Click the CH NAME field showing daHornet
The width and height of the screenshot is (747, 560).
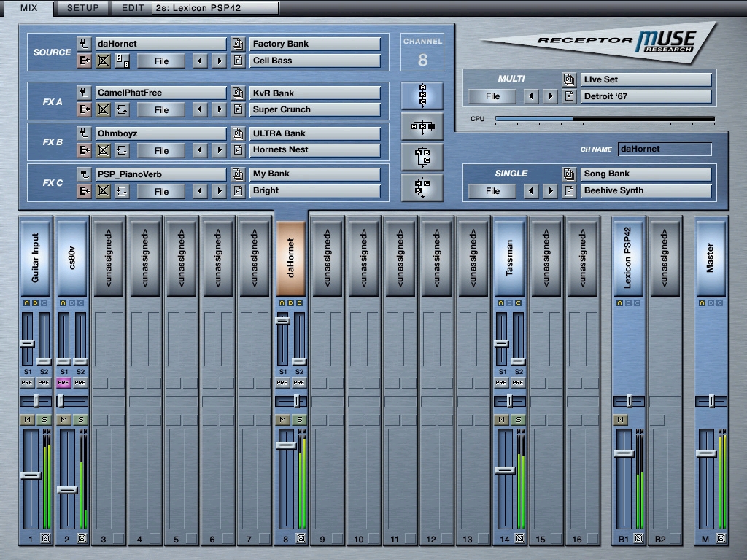coord(665,149)
